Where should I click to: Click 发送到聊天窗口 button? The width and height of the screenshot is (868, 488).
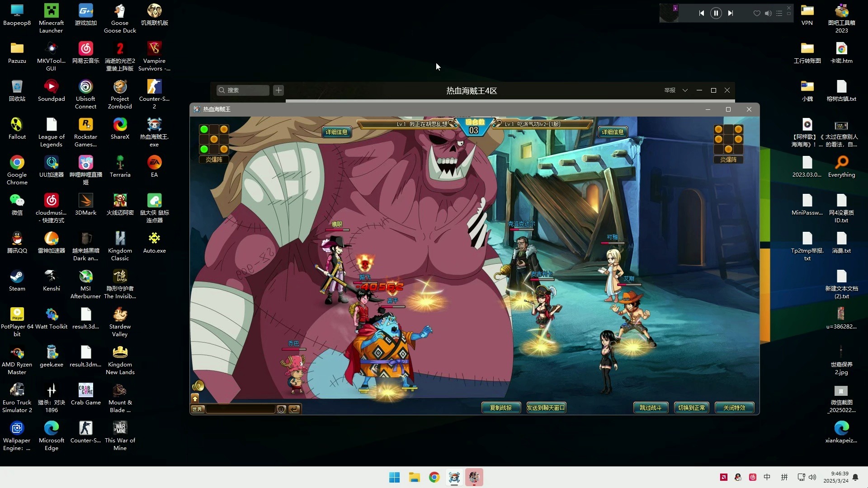[546, 408]
